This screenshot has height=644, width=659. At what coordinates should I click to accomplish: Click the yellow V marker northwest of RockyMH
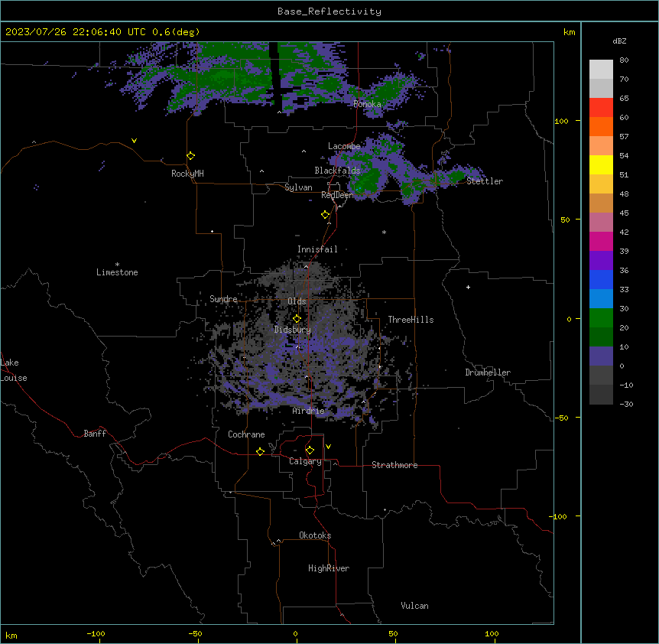[134, 141]
